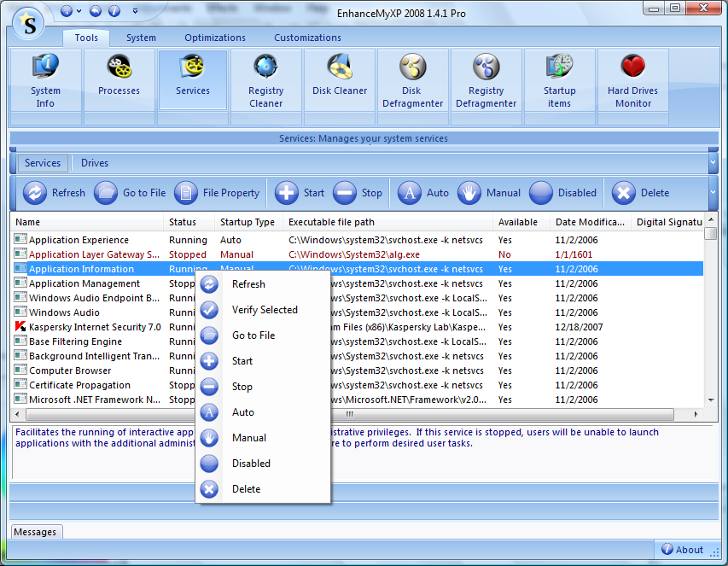
Task: Click the Refresh toolbar button
Action: tap(55, 193)
